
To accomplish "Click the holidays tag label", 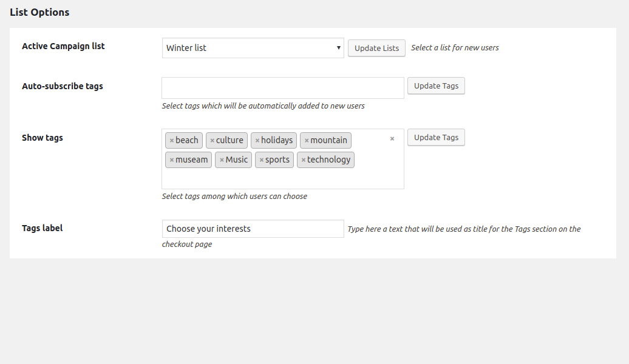I will point(277,141).
